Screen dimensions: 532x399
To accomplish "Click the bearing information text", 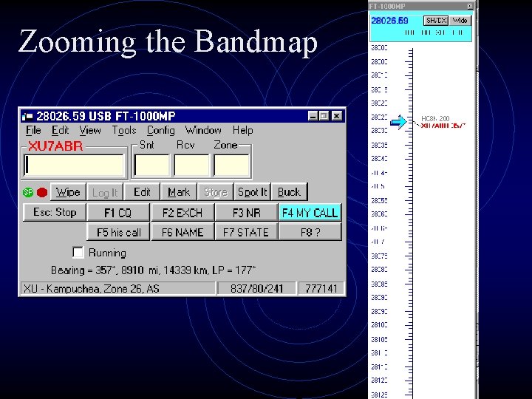I will [x=153, y=270].
